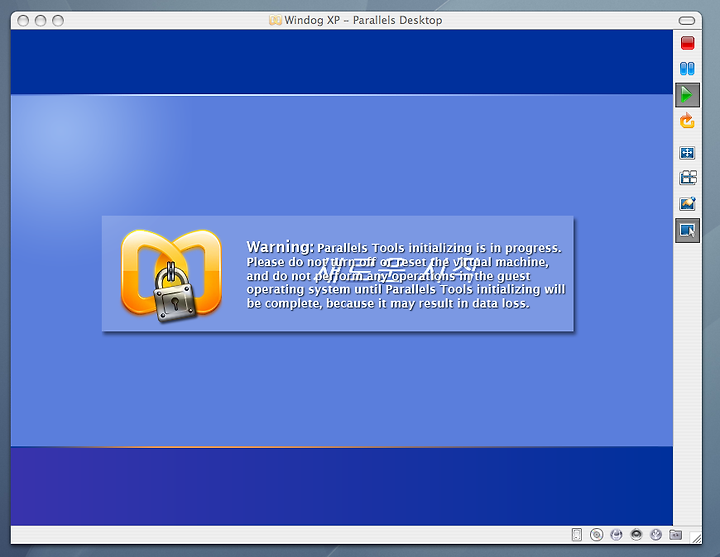The width and height of the screenshot is (720, 557).
Task: Click the document icon in the title bar
Action: click(275, 20)
